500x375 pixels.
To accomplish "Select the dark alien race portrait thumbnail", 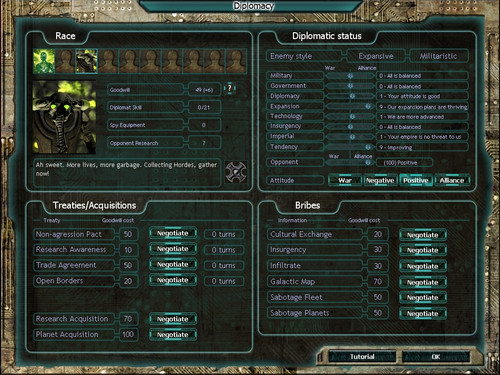I will pyautogui.click(x=86, y=61).
